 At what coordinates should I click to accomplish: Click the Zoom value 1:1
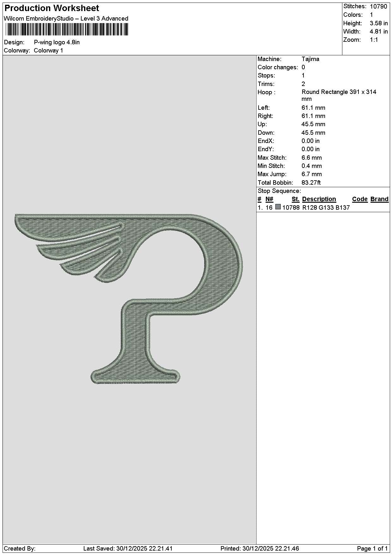374,40
